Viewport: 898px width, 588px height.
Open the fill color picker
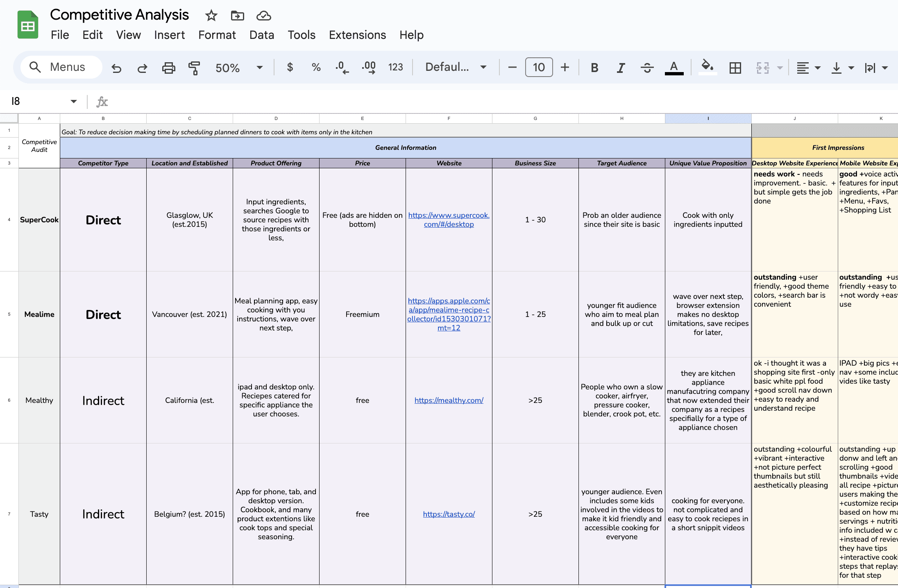click(708, 67)
